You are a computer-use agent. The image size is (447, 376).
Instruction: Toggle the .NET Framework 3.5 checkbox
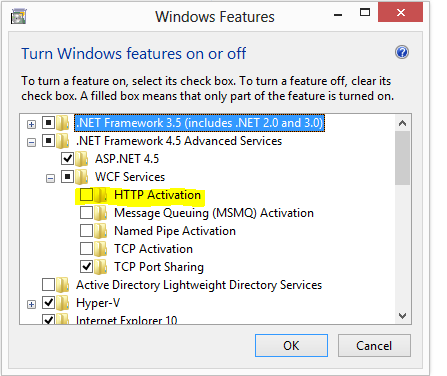tap(48, 123)
